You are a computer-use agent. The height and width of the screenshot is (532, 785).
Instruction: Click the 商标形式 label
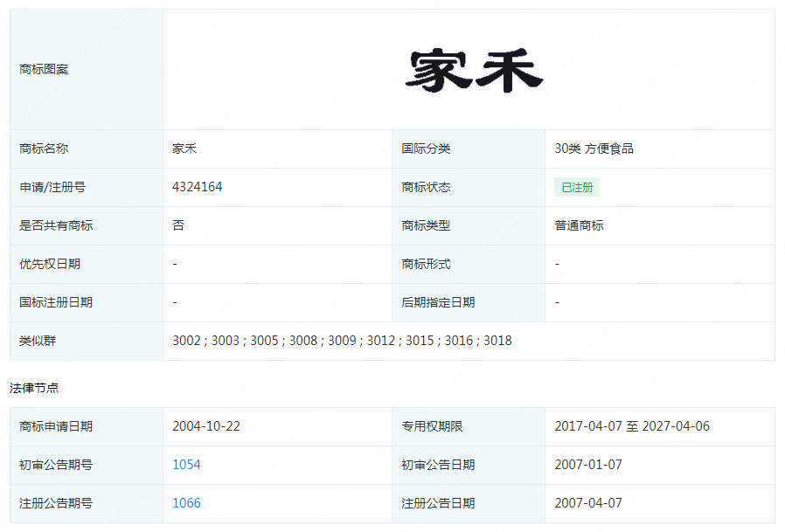(426, 264)
